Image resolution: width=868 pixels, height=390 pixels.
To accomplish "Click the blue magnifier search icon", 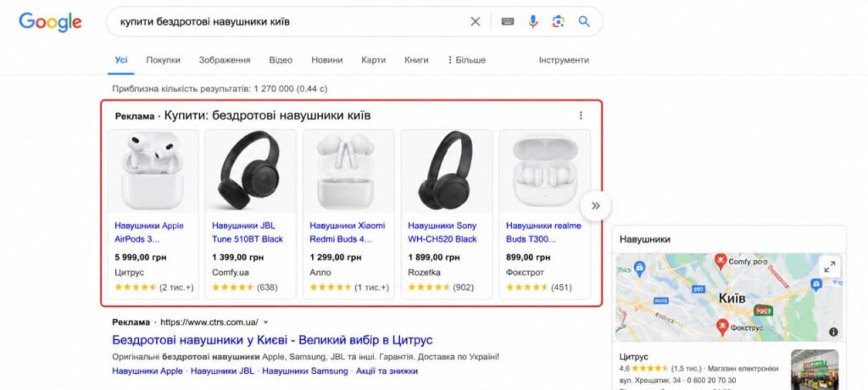I will click(584, 21).
